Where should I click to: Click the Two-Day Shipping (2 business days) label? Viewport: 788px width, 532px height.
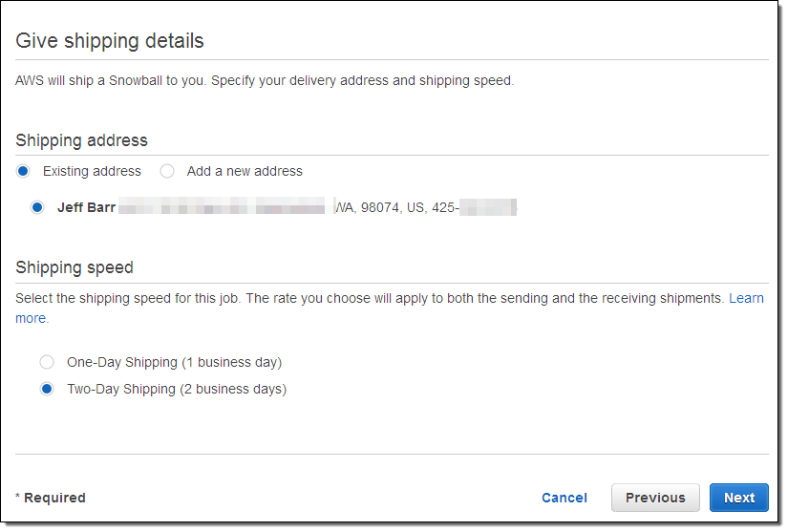tap(177, 389)
